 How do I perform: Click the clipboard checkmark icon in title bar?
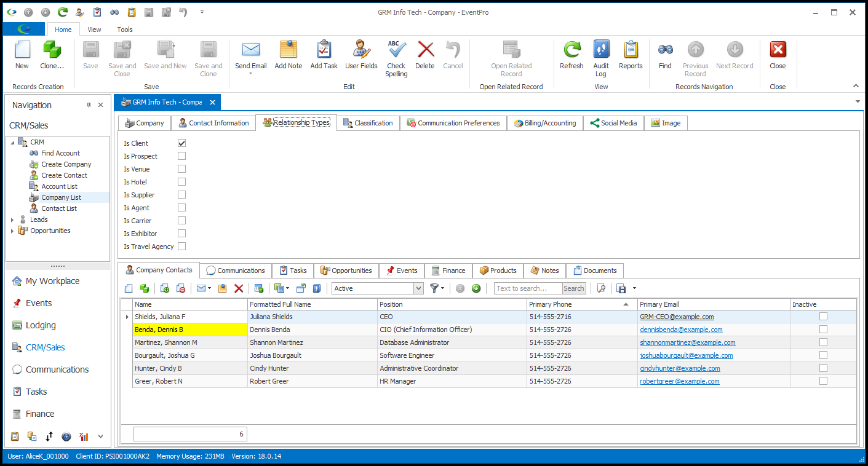[97, 12]
